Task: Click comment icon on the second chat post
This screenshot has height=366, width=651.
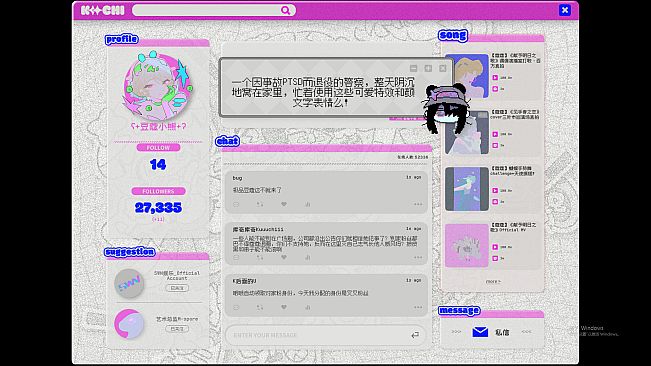Action: [x=236, y=258]
